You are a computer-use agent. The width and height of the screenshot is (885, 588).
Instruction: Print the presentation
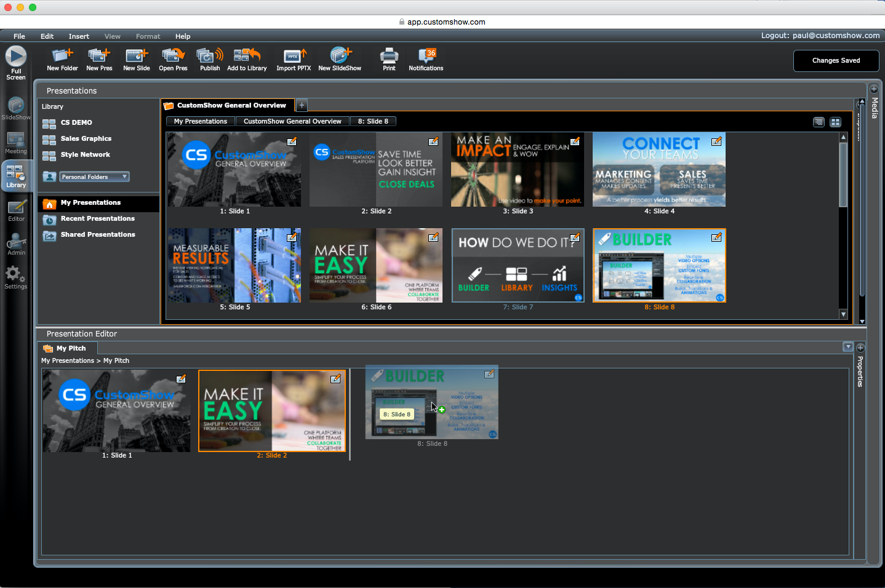[x=389, y=60]
